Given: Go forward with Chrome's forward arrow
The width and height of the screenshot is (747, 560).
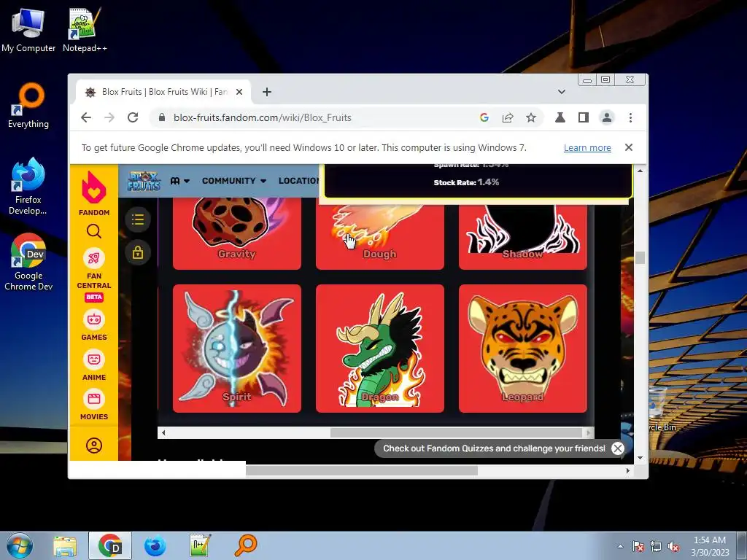Looking at the screenshot, I should (109, 117).
